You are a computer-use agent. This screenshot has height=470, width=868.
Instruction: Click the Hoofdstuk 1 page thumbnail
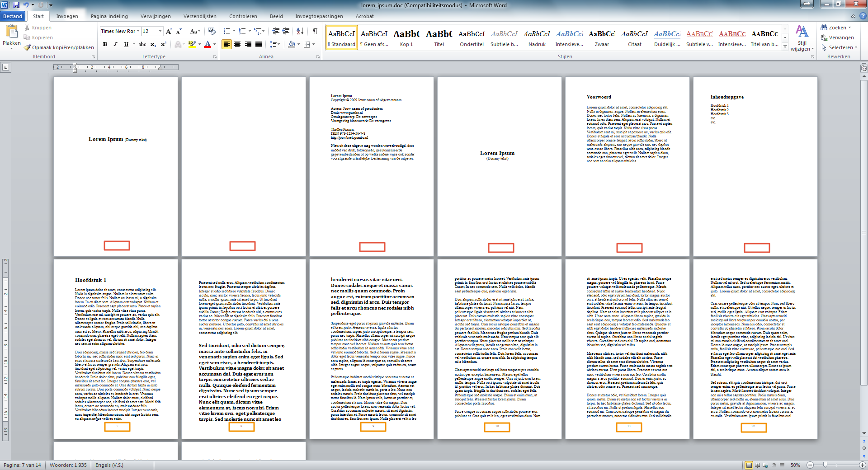[116, 349]
